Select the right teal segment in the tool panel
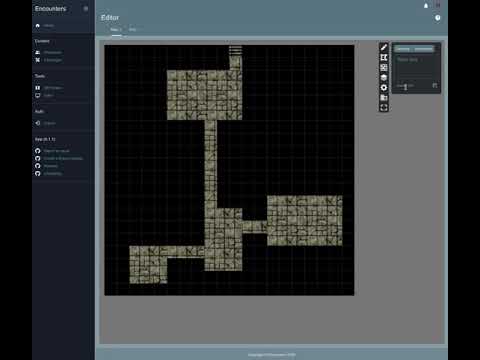 pyautogui.click(x=423, y=49)
